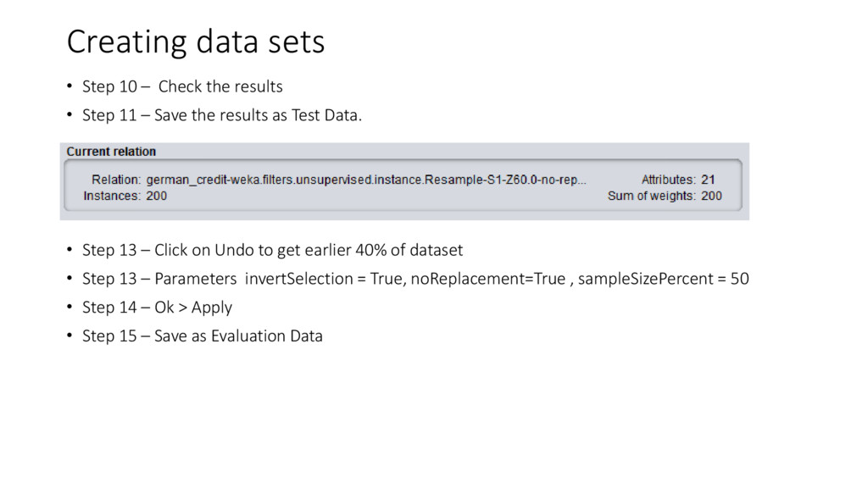Image resolution: width=868 pixels, height=488 pixels.
Task: Click the Current relation screenshot image
Action: click(404, 181)
